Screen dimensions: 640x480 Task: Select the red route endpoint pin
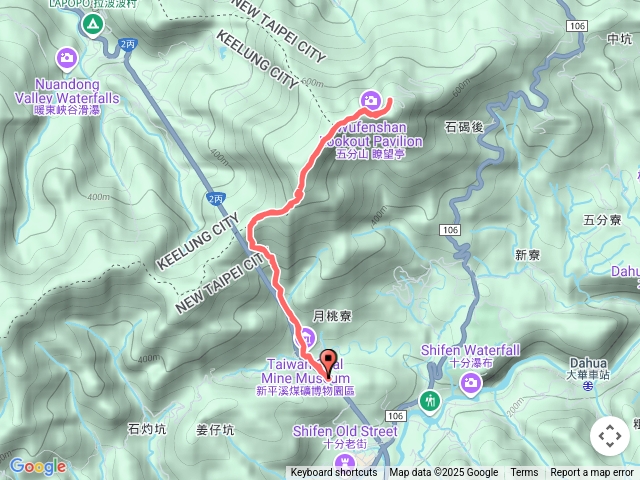pyautogui.click(x=328, y=364)
